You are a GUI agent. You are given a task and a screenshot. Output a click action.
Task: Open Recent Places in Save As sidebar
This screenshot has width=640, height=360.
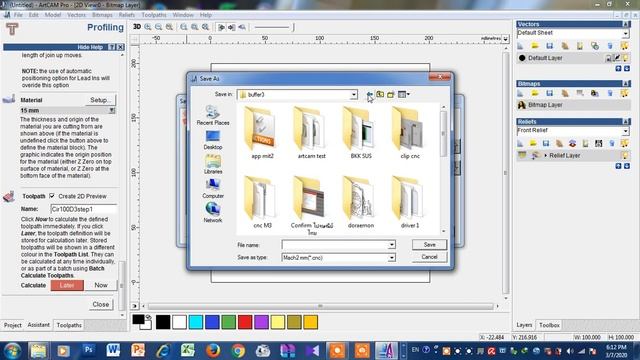coord(213,115)
